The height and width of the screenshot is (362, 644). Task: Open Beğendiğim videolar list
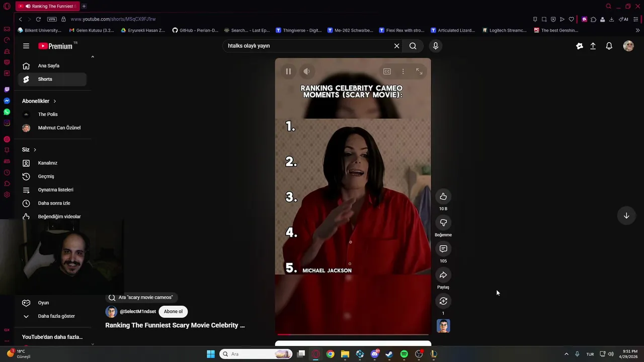point(52,217)
